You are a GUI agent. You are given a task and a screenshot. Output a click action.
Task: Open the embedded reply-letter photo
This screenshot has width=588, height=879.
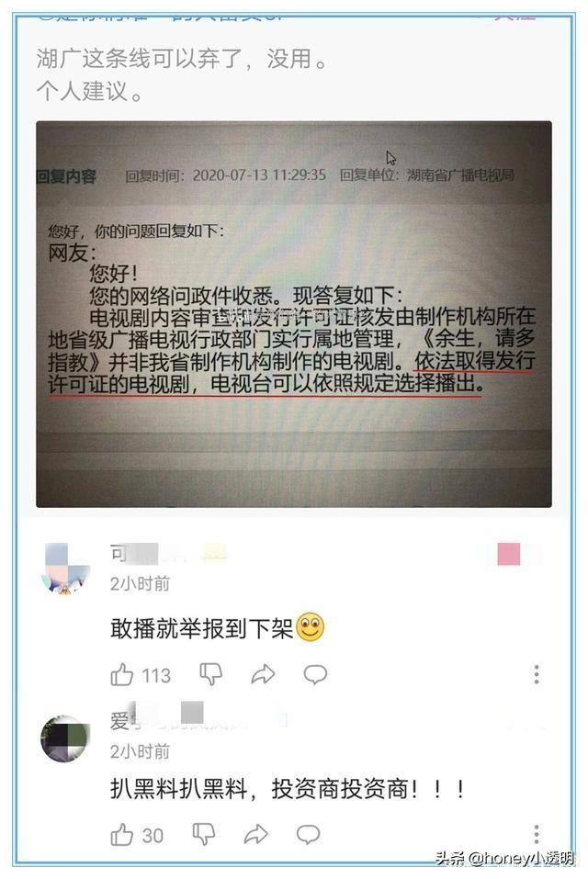click(294, 314)
